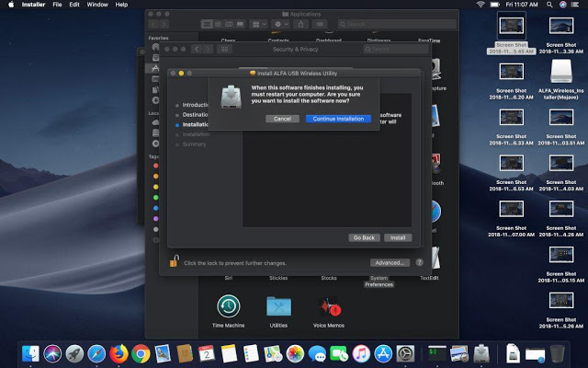
Task: Click the unlocked padlock icon
Action: pyautogui.click(x=173, y=263)
